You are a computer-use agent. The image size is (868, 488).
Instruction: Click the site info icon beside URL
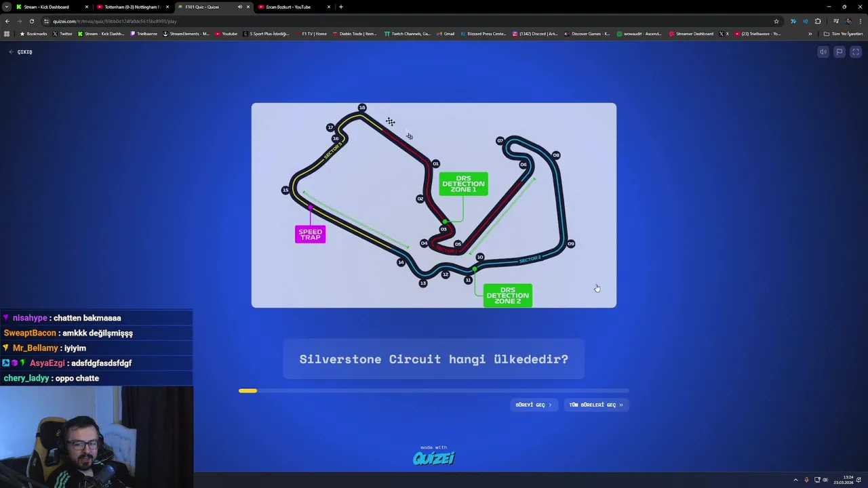coord(47,21)
